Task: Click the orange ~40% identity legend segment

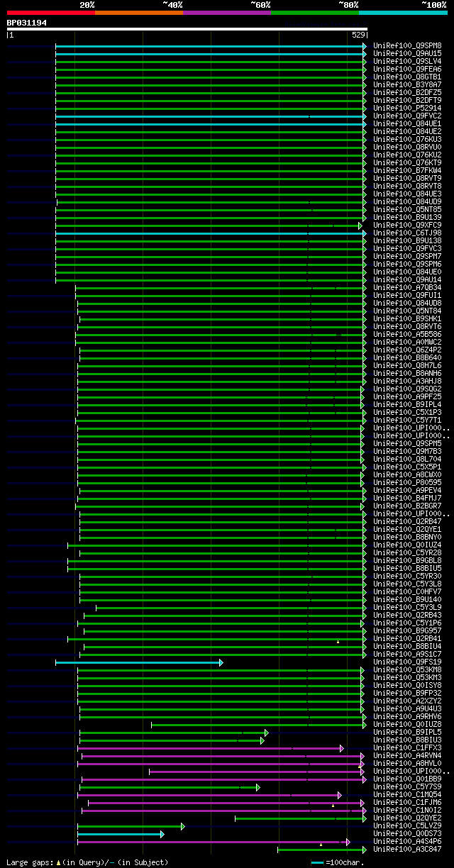Action: pyautogui.click(x=138, y=13)
